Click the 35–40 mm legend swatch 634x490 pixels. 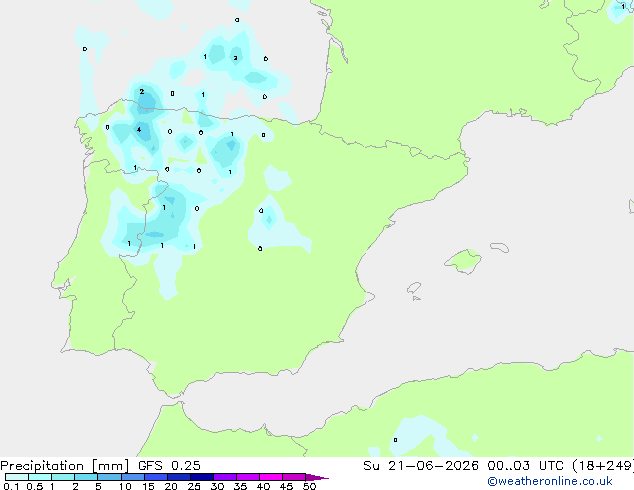point(247,477)
